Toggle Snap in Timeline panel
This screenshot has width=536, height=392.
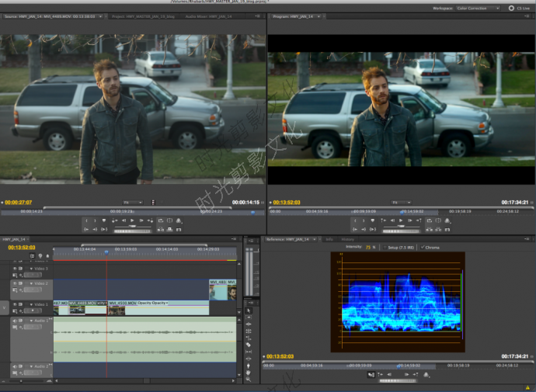[32, 255]
